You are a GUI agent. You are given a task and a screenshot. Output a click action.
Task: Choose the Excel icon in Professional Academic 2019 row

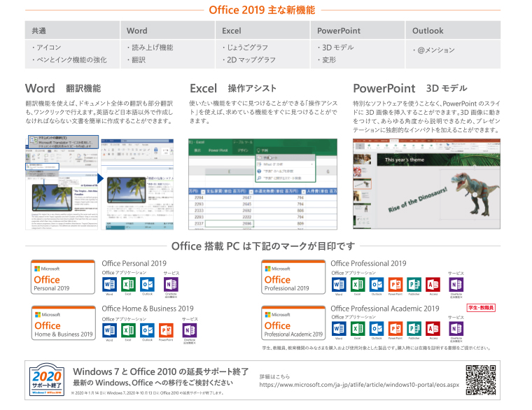pyautogui.click(x=358, y=329)
